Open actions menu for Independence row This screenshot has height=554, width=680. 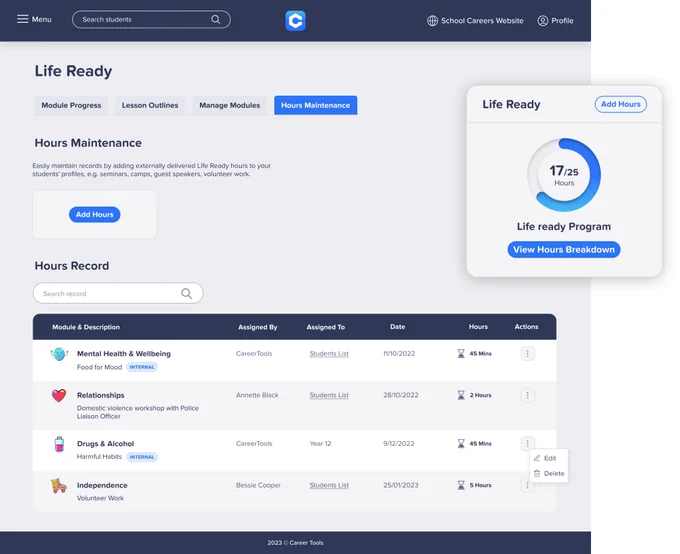527,485
